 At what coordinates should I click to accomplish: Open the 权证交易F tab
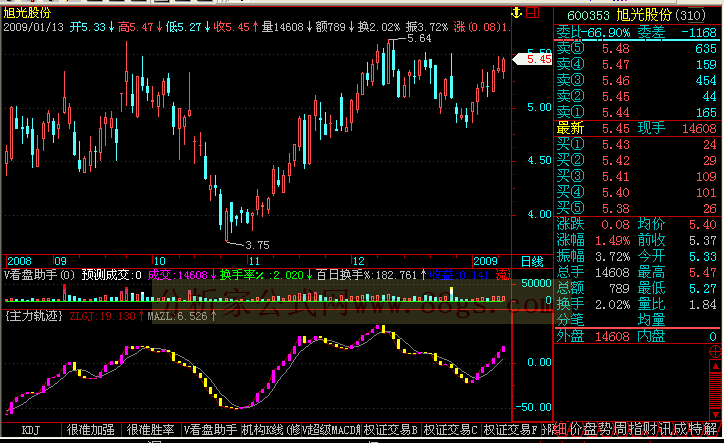[x=511, y=430]
